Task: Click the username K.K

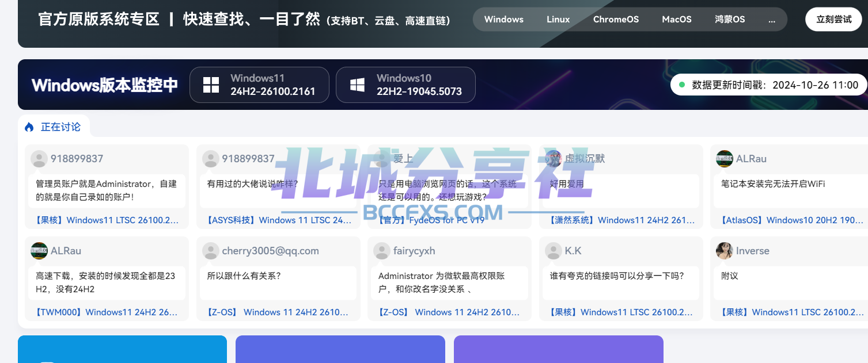Action: tap(573, 251)
